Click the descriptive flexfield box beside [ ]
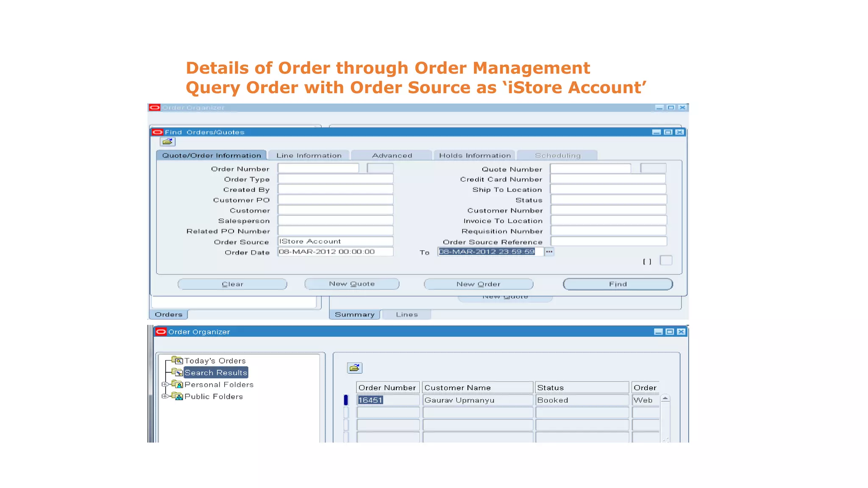The width and height of the screenshot is (868, 488). click(666, 261)
